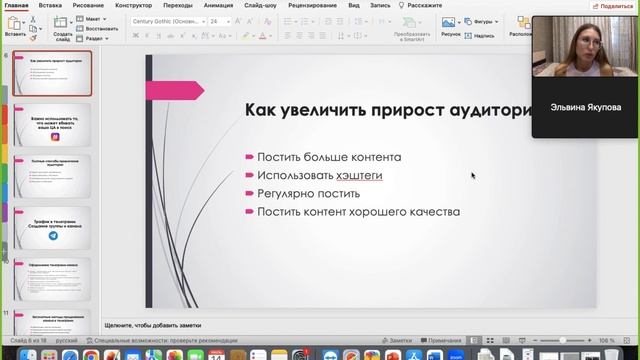Image resolution: width=640 pixels, height=360 pixels.
Task: Click the slide sorter grid icon
Action: (x=490, y=340)
